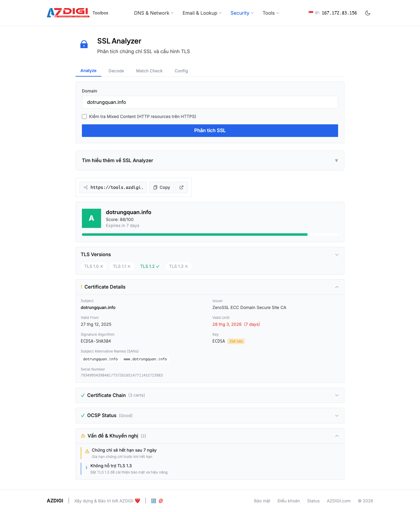Click the share icon beside the URL
The image size is (420, 512).
click(x=86, y=187)
